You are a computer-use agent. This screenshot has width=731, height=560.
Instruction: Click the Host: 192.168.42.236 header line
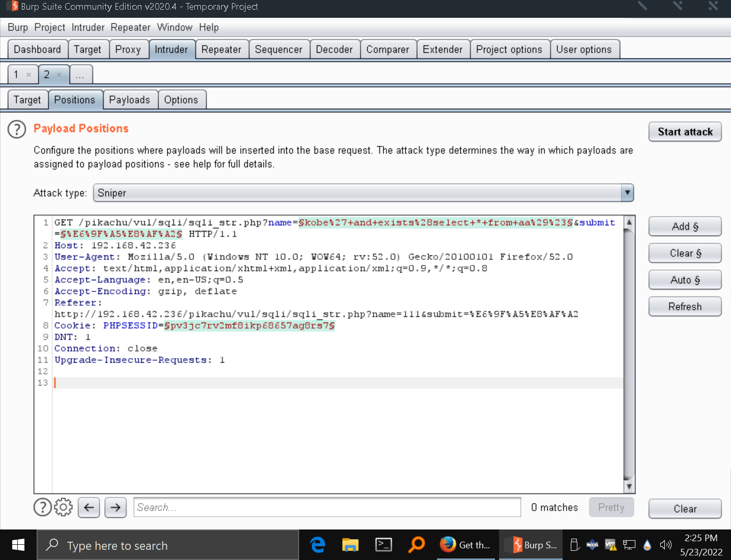[x=115, y=245]
